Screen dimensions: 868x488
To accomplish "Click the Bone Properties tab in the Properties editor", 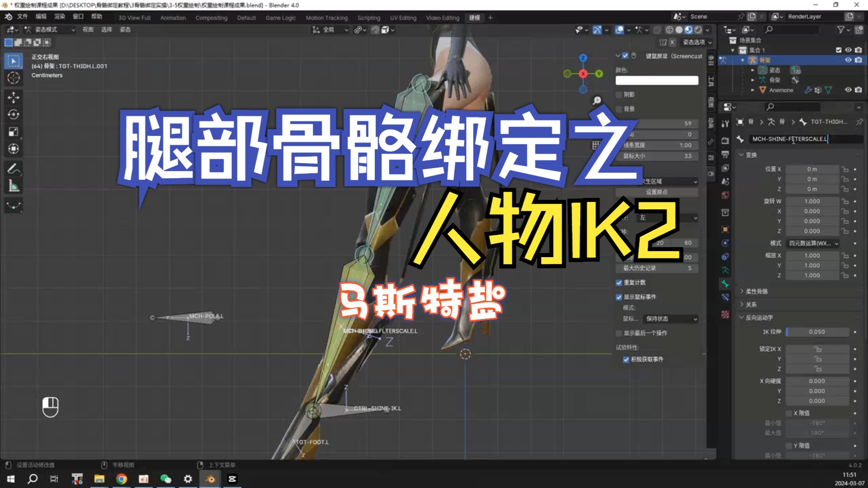I will (x=725, y=284).
